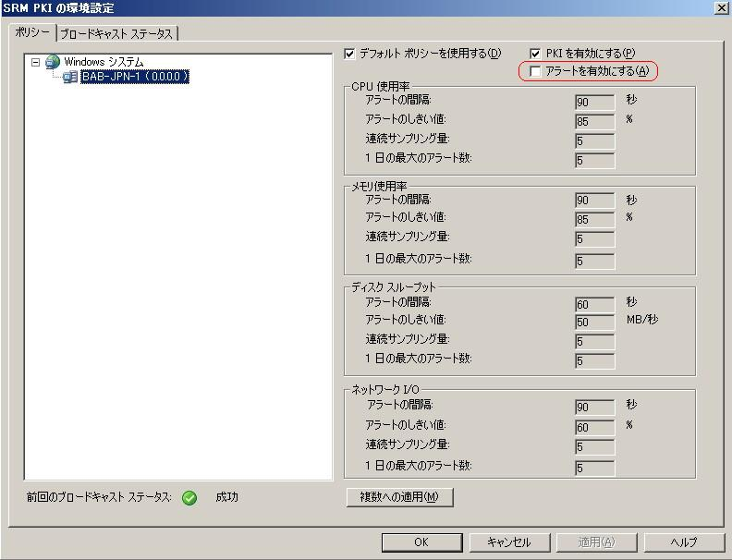Click the ディスク スループット group title
The width and height of the screenshot is (732, 560).
pyautogui.click(x=394, y=287)
